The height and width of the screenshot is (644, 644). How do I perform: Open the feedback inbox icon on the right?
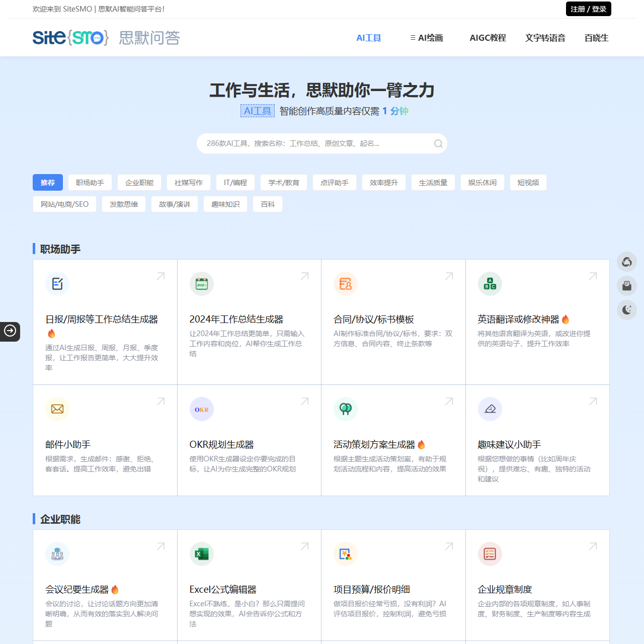point(626,286)
